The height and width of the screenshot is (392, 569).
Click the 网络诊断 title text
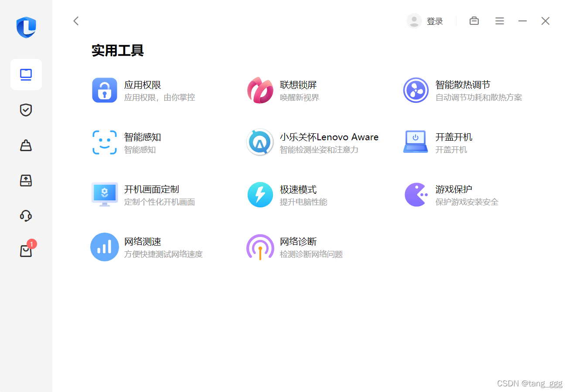298,242
